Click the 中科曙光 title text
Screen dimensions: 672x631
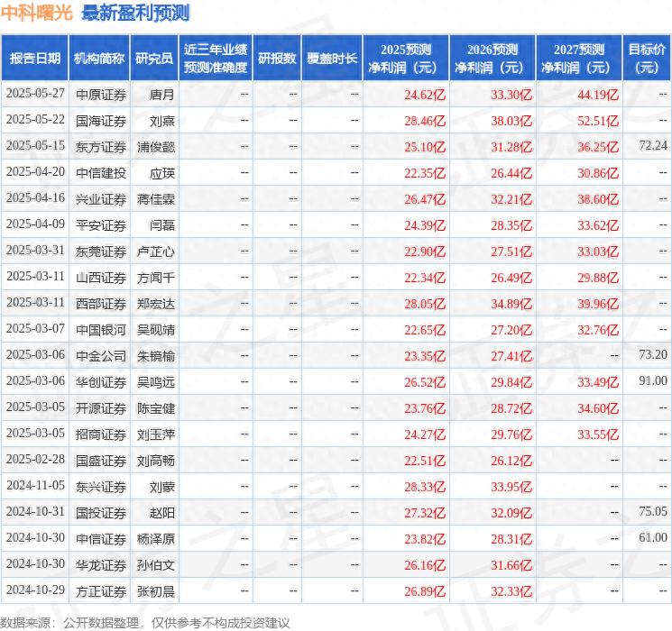click(37, 13)
